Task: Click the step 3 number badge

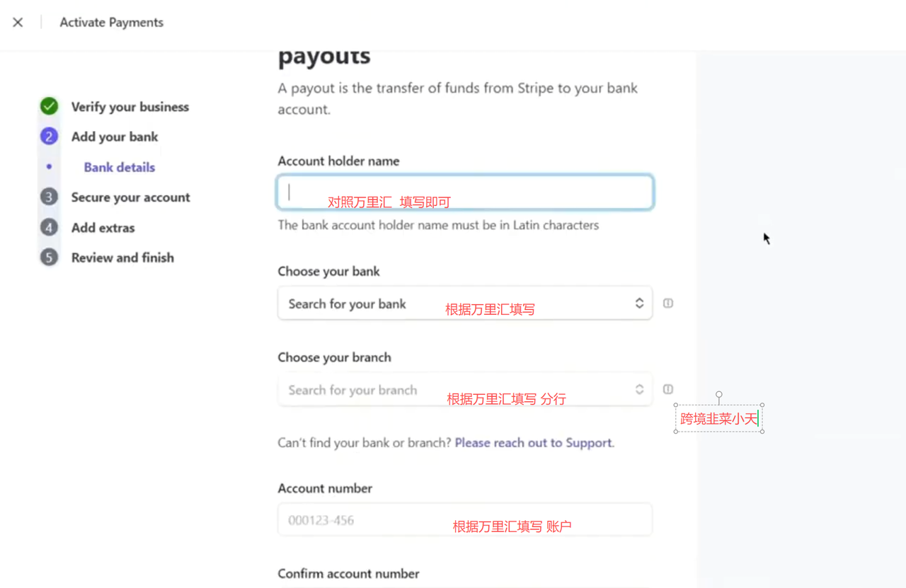Action: tap(49, 197)
